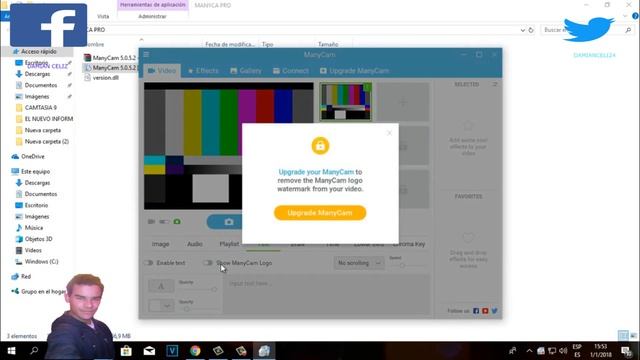The image size is (640, 360).
Task: Refresh the File Explorer folder
Action: coord(531,30)
